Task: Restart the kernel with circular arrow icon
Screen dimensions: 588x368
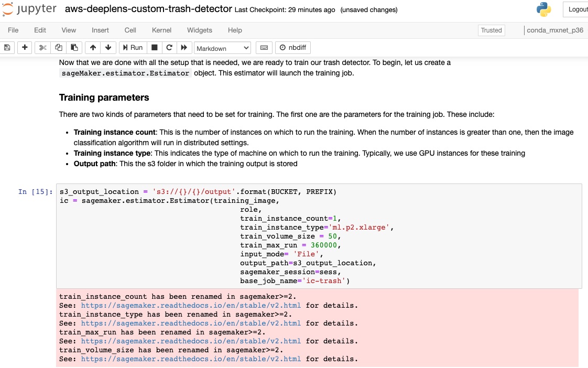Action: (169, 48)
